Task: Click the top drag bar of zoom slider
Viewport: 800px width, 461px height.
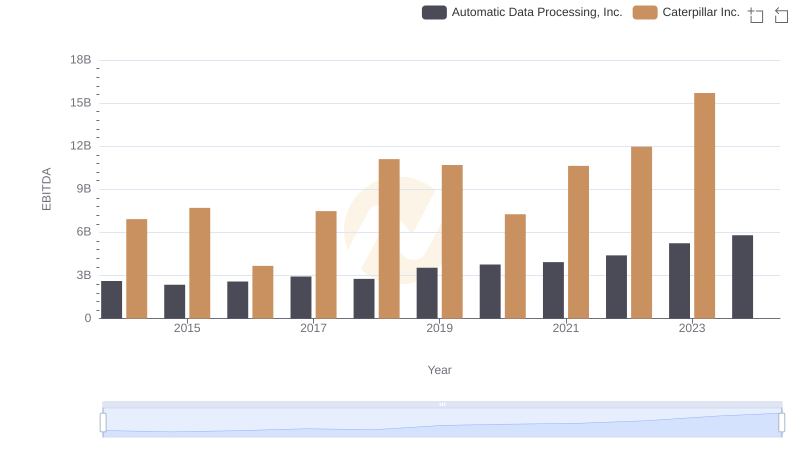Action: point(442,404)
